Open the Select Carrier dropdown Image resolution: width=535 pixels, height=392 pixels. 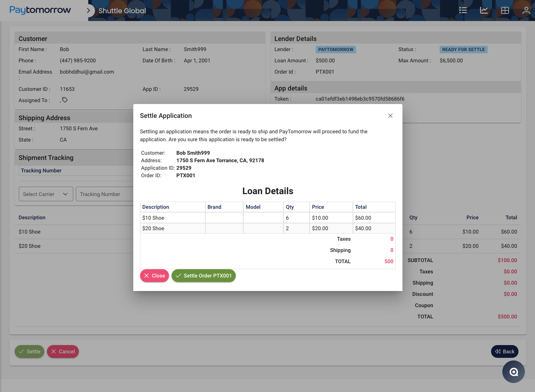[x=46, y=194]
